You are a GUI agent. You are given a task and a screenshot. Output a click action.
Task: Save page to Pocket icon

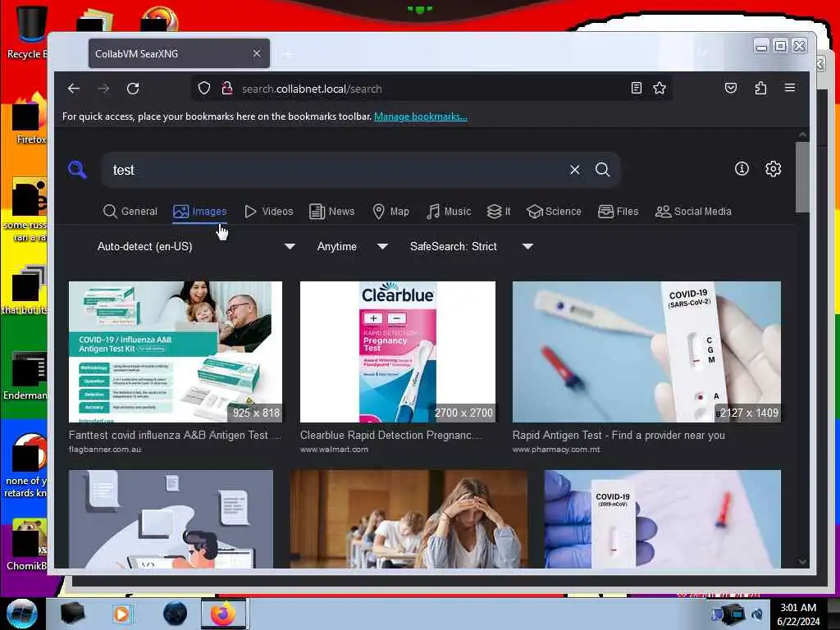point(731,89)
